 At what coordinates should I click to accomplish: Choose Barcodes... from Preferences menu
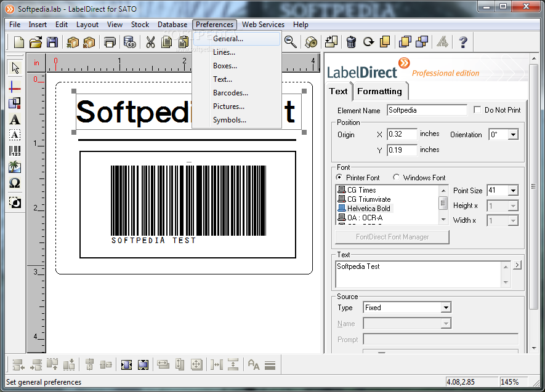coord(236,93)
